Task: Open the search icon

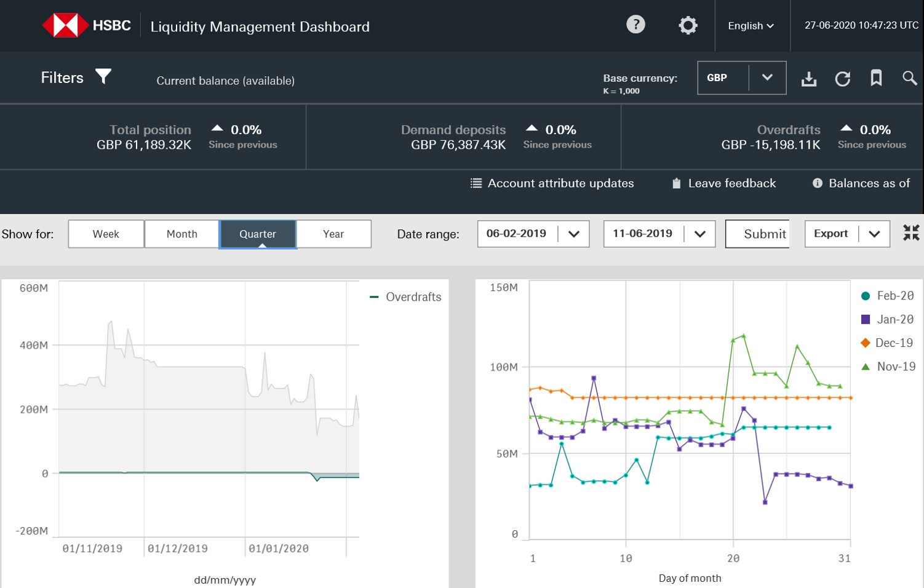Action: (x=909, y=78)
